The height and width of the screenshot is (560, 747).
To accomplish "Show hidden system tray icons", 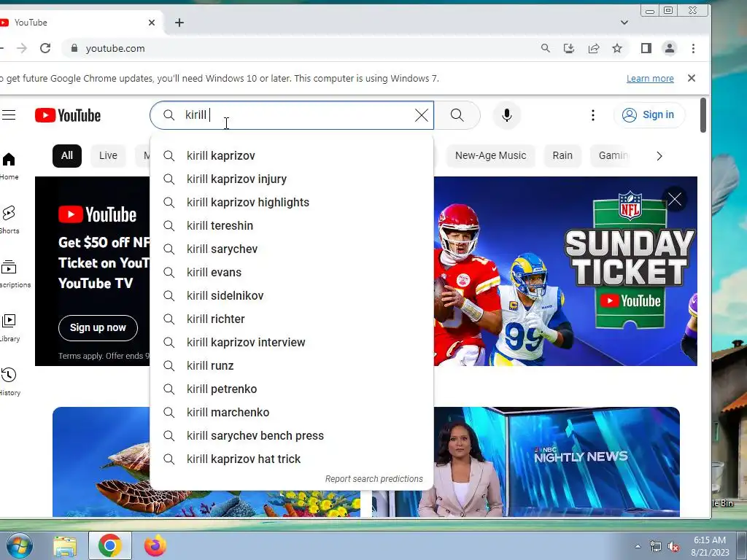I will pyautogui.click(x=638, y=546).
